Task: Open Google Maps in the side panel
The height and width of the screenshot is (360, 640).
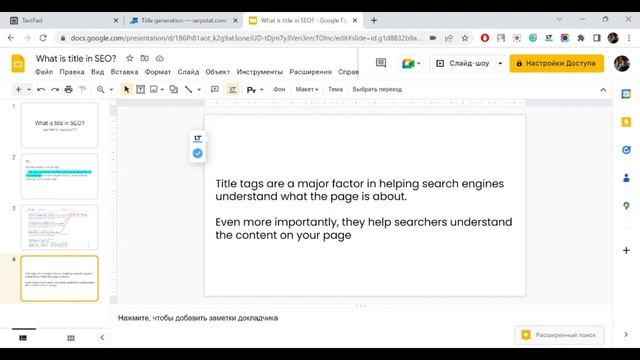Action: coord(626,206)
